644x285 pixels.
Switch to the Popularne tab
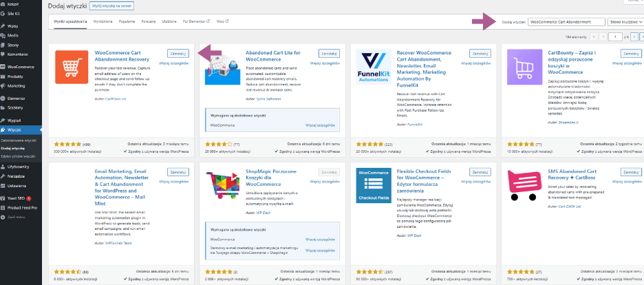click(x=127, y=21)
